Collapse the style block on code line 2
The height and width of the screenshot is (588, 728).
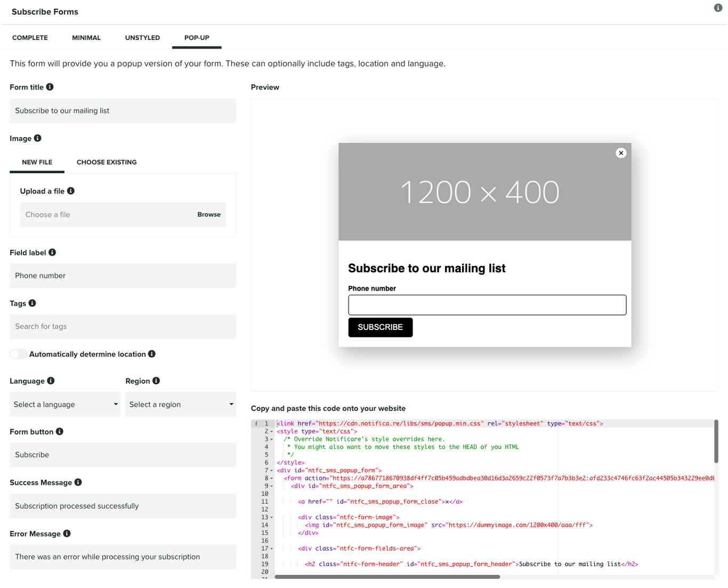(x=271, y=431)
